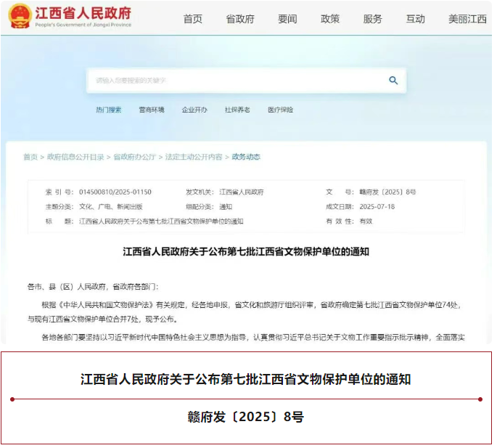
Task: Click the 政务动态 breadcrumb item
Action: click(246, 157)
